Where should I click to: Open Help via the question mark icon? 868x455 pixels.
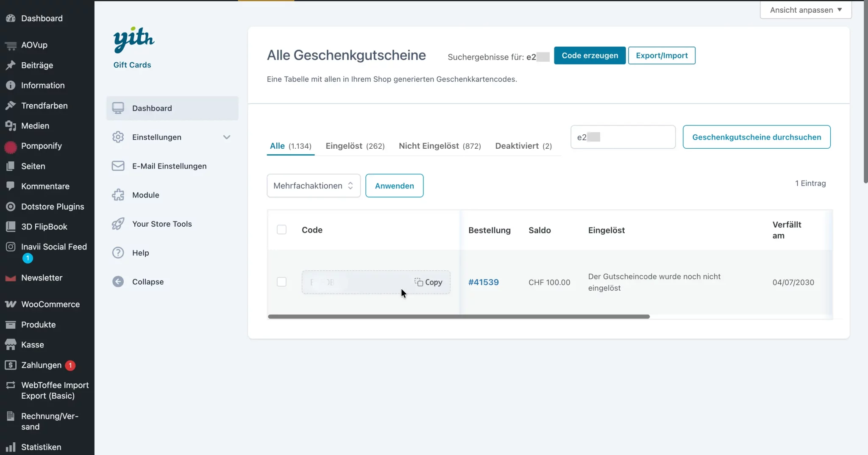(x=118, y=253)
